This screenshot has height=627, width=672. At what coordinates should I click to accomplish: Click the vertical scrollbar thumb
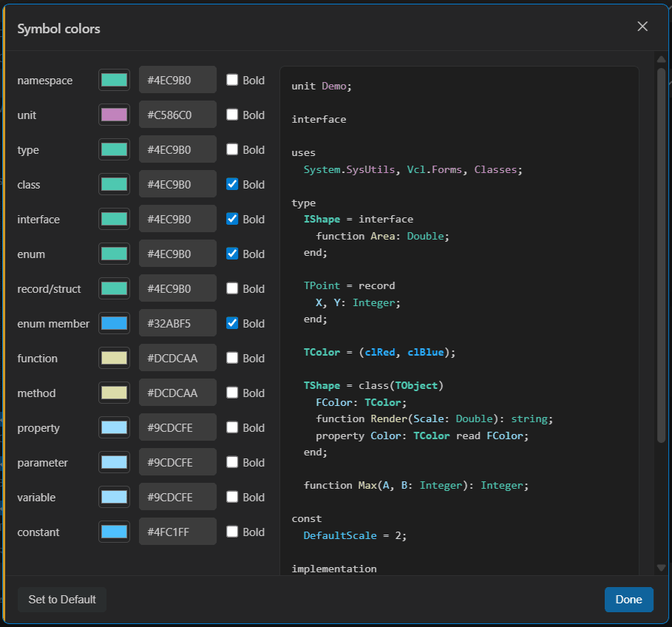pos(661,255)
